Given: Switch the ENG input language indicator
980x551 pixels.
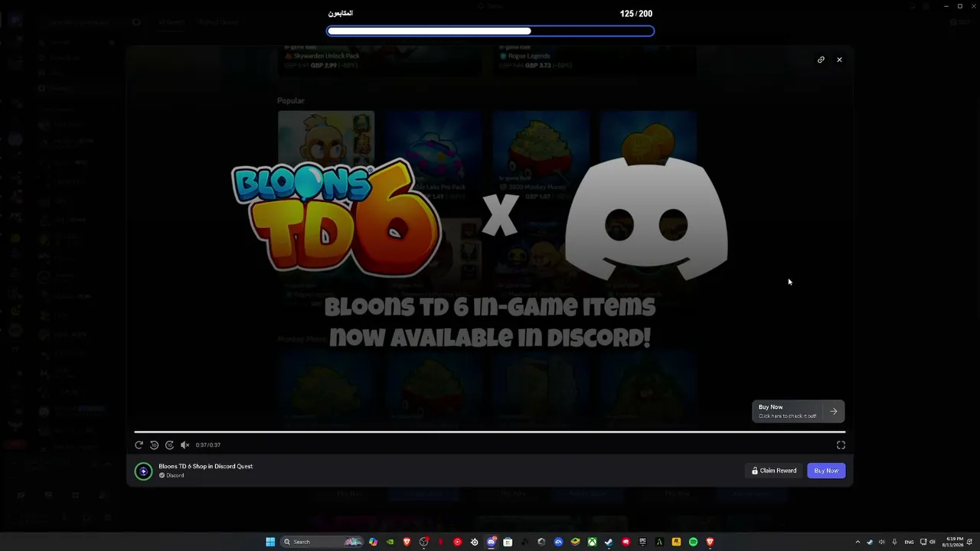Looking at the screenshot, I should click(909, 542).
